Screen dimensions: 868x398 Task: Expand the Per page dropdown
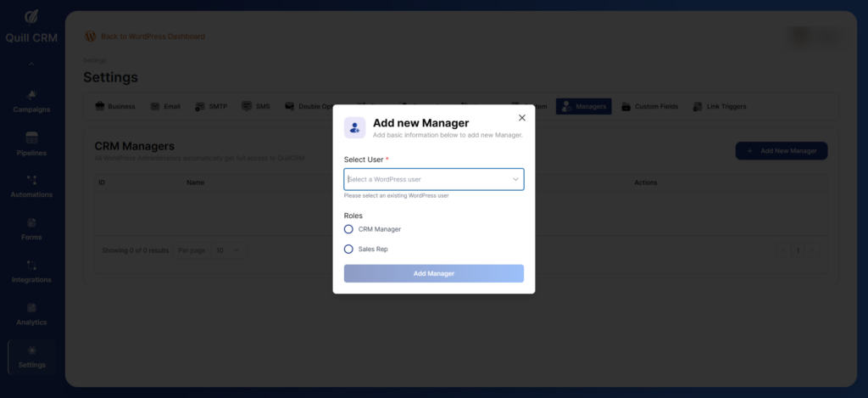(x=227, y=250)
